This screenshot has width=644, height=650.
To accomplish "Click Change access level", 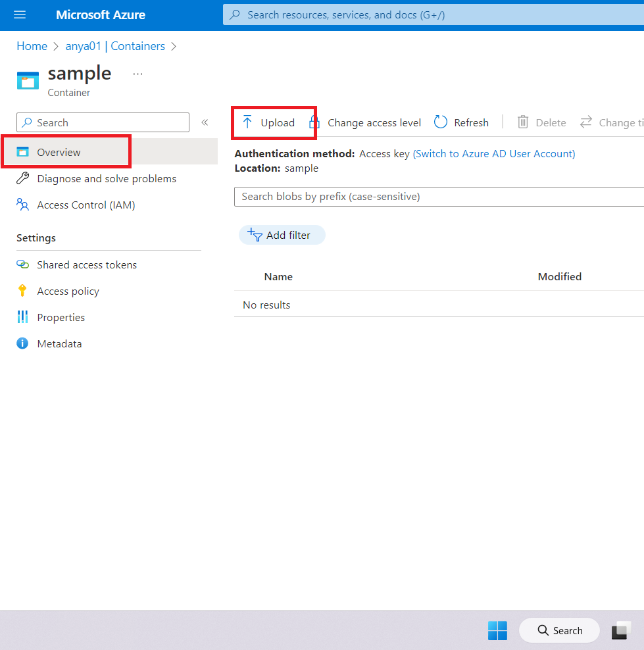I will tap(366, 123).
